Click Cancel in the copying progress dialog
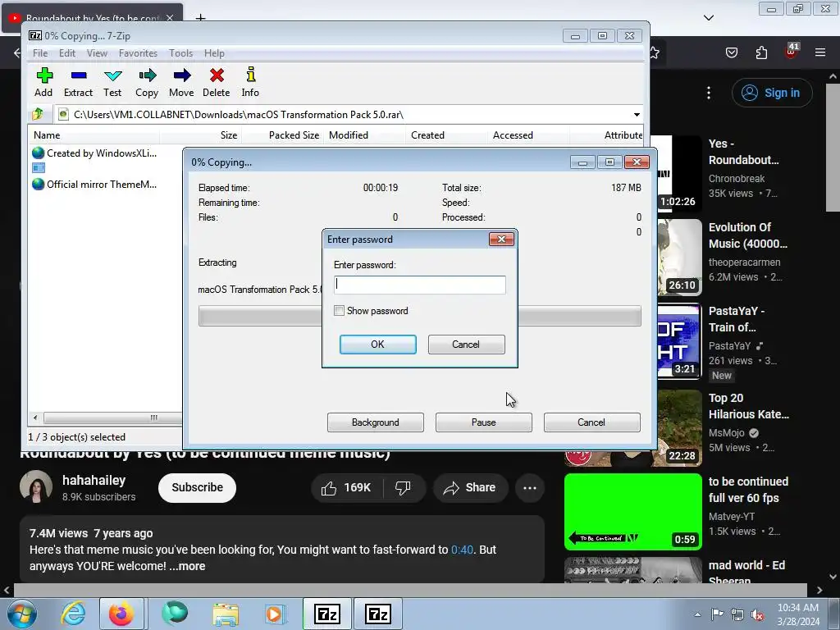 pos(591,422)
